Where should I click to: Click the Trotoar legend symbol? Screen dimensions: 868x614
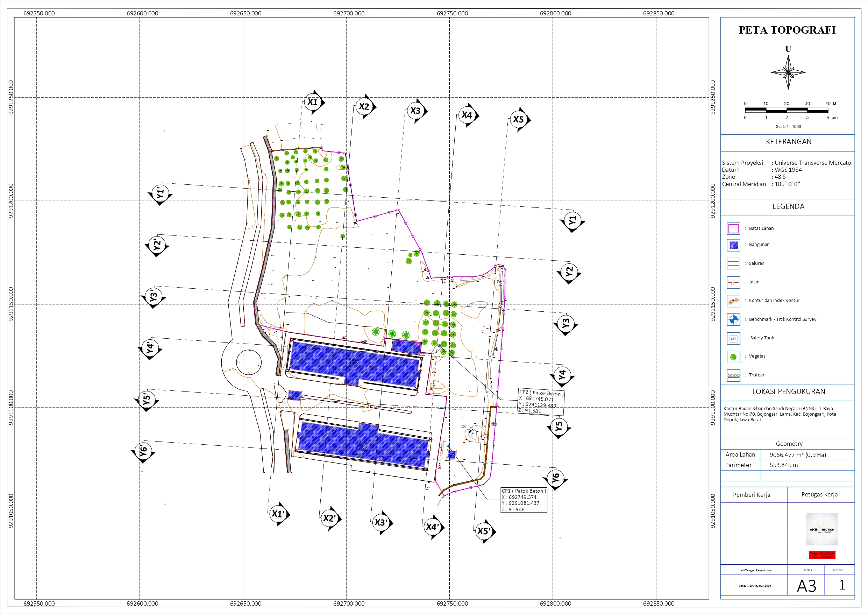(x=733, y=376)
